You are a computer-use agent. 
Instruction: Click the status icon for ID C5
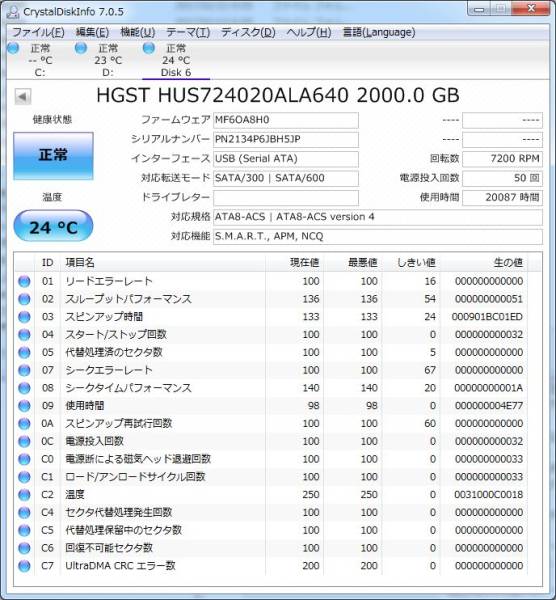click(x=24, y=530)
